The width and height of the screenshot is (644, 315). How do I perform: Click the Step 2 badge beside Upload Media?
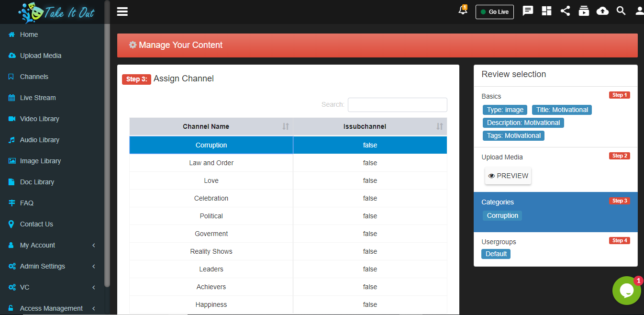coord(620,156)
